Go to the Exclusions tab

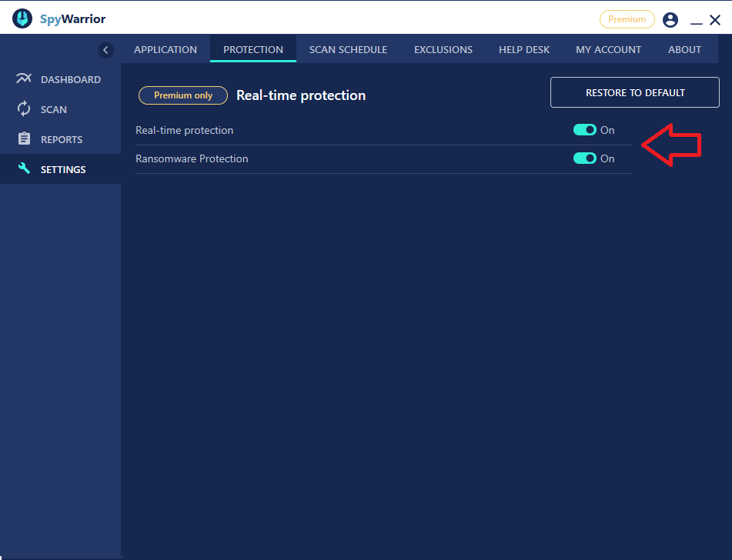coord(443,49)
